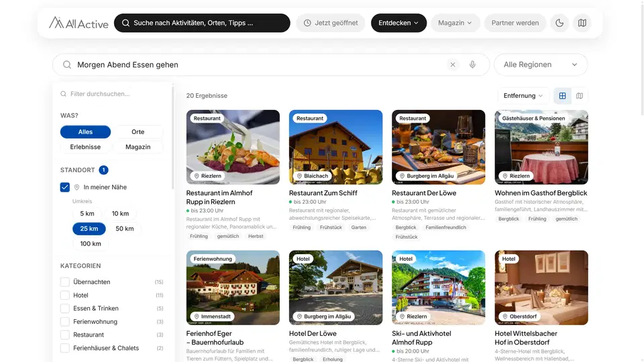Open Wohnen im Gasthof Bergblick link
Viewport: 644px width, 362px height.
click(541, 193)
